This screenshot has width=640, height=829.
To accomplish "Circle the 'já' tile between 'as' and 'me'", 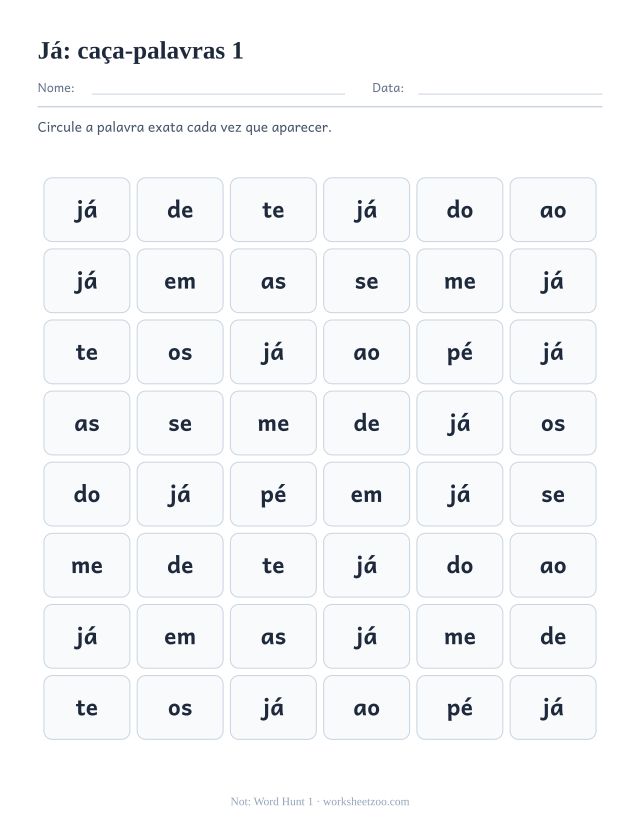I will pyautogui.click(x=366, y=637).
